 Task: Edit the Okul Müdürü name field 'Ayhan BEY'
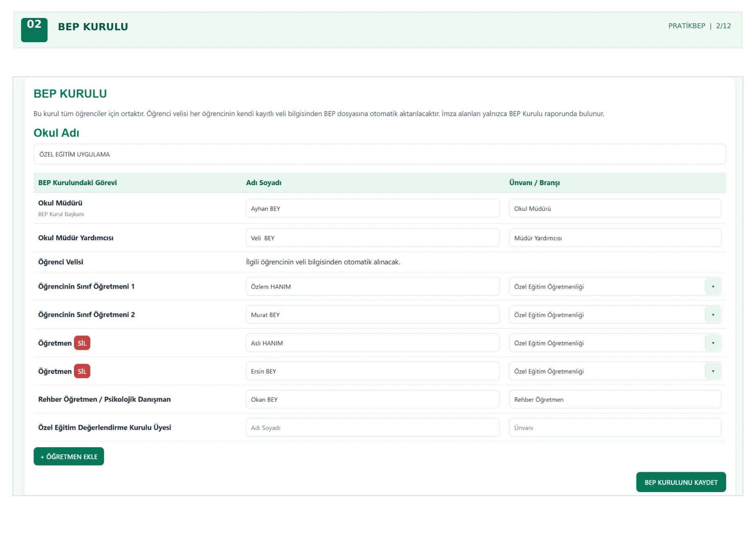pyautogui.click(x=372, y=208)
